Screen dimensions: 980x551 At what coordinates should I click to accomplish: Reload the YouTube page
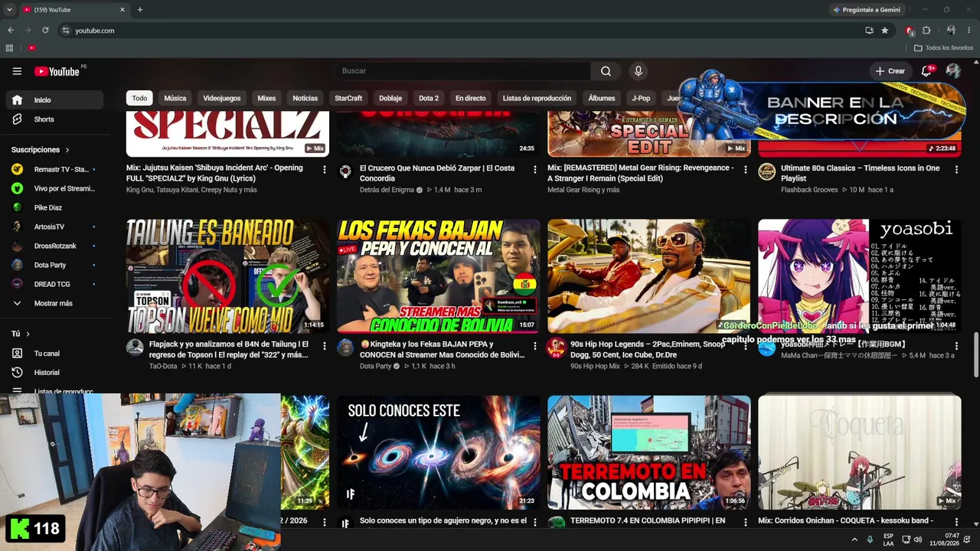point(45,31)
